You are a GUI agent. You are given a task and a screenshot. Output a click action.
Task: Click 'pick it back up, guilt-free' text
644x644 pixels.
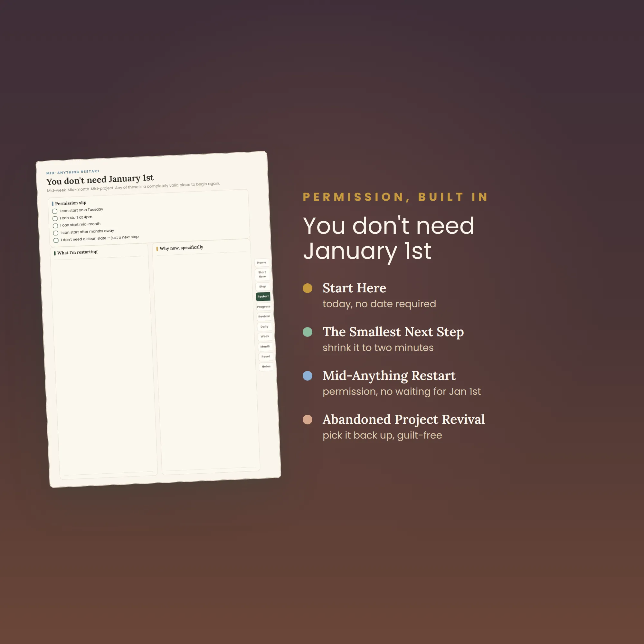pyautogui.click(x=382, y=435)
